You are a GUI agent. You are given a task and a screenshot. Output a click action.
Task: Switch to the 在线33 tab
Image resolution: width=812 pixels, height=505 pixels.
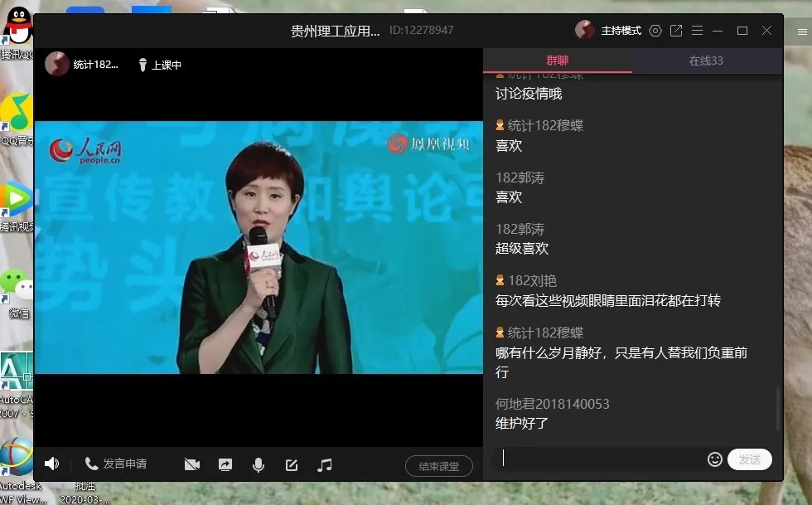tap(706, 61)
